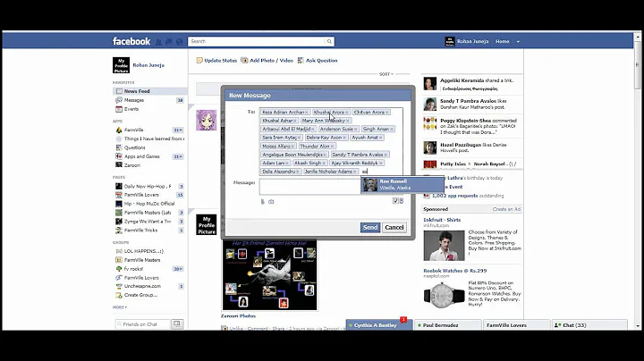
Task: Open the Chat (33) tab
Action: coord(589,325)
